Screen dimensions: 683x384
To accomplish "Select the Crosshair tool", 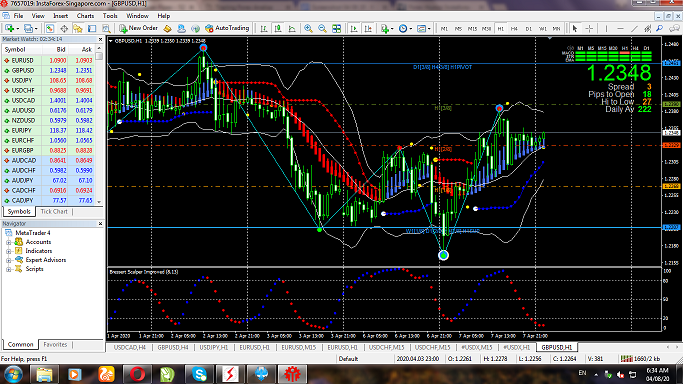I will click(589, 29).
